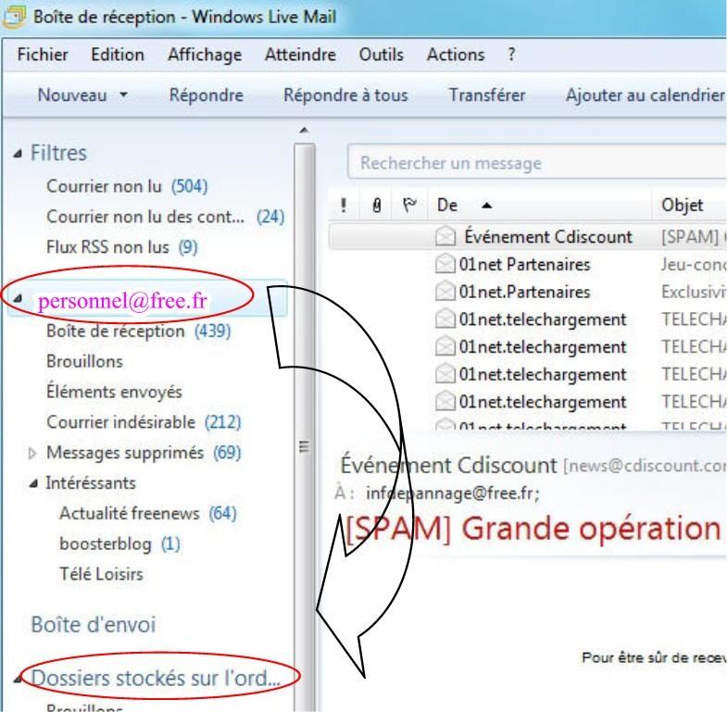Image resolution: width=728 pixels, height=712 pixels.
Task: Click envelope icon of 01net Partenaires message
Action: point(446,265)
